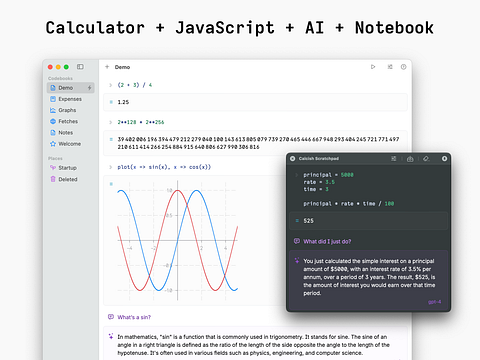Viewport: 480px width, 360px height.
Task: Open the Expenses codebook
Action: tap(70, 99)
